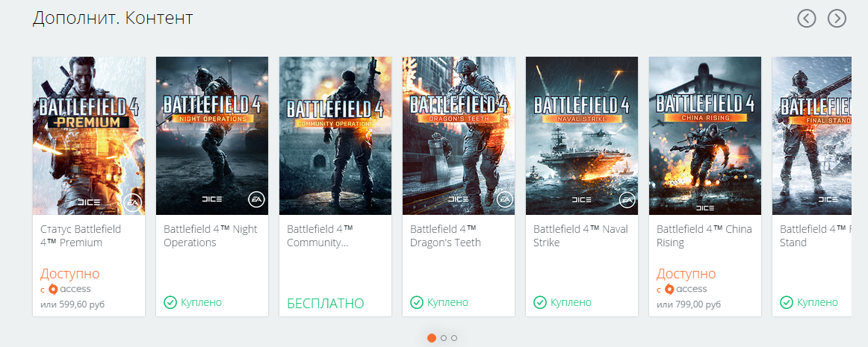Click the access icon under China Rising

coord(670,289)
